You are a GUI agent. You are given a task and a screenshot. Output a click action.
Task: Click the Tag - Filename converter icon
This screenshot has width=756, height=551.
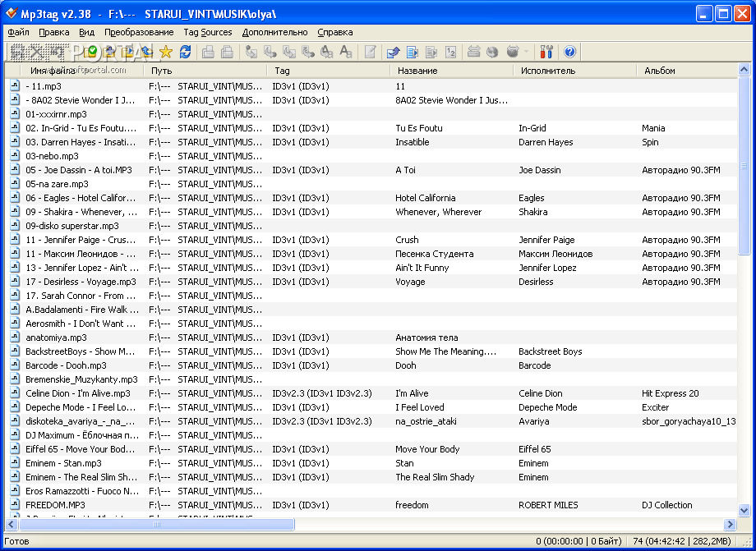click(x=251, y=52)
